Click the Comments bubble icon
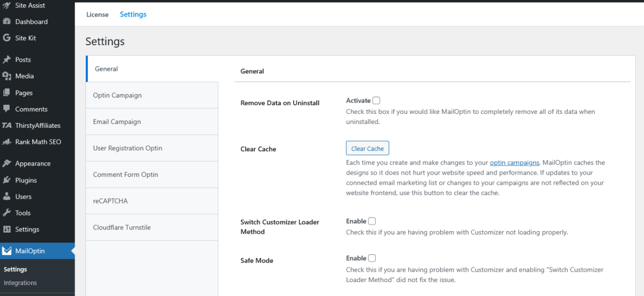The image size is (644, 296). (x=7, y=109)
